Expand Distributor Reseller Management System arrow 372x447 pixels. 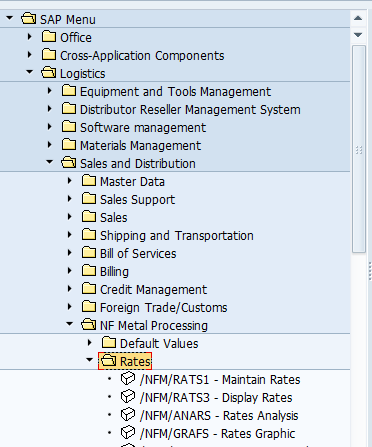[50, 108]
